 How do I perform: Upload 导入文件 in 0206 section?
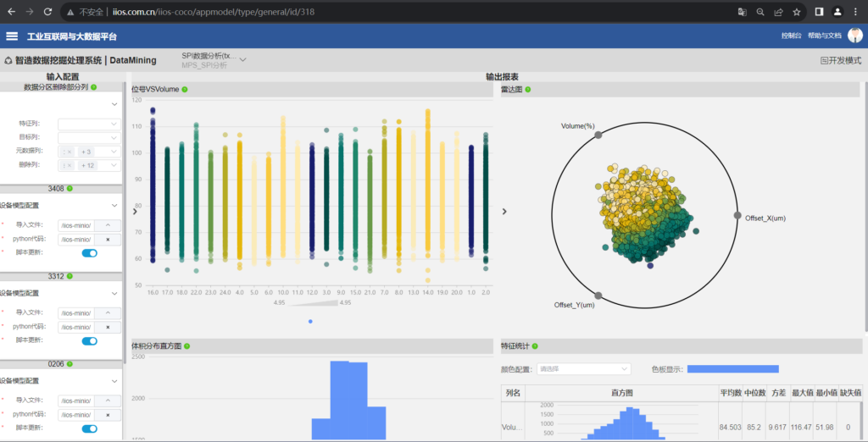[x=108, y=400]
